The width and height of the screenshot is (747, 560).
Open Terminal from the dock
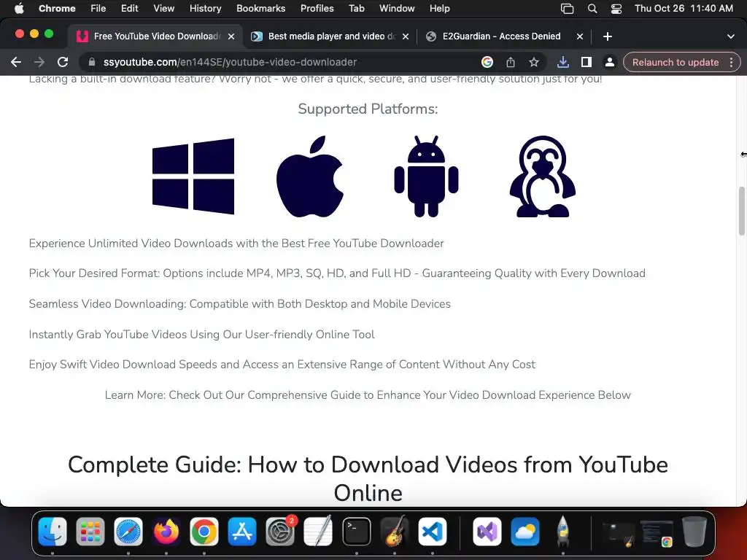[356, 532]
